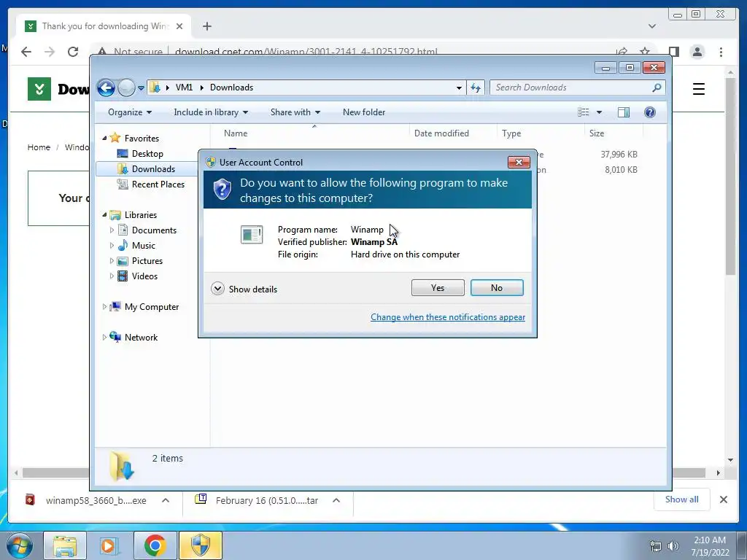Collapse the Favorites tree section
Viewport: 747px width, 560px height.
point(104,138)
